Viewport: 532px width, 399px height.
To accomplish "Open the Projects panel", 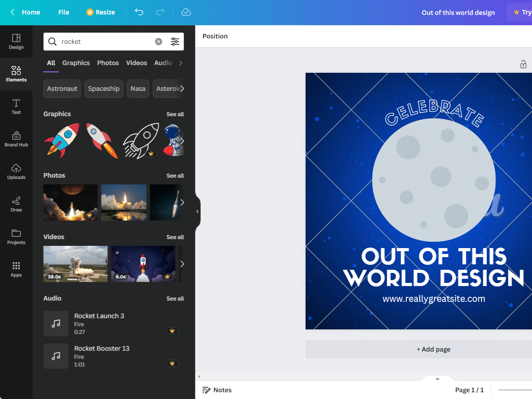I will 16,236.
